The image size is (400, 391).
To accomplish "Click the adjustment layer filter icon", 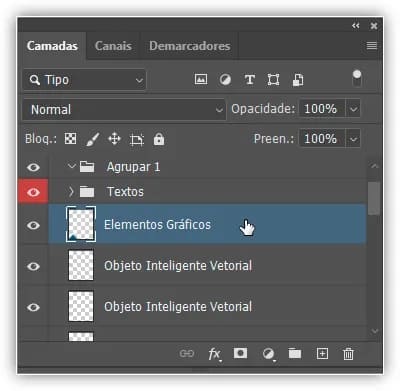I will (x=225, y=80).
